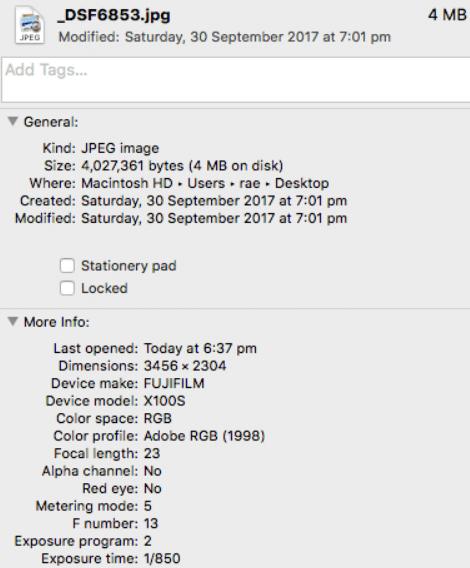This screenshot has width=470, height=568.
Task: Click the Exposure time 1/850 value
Action: (x=162, y=558)
